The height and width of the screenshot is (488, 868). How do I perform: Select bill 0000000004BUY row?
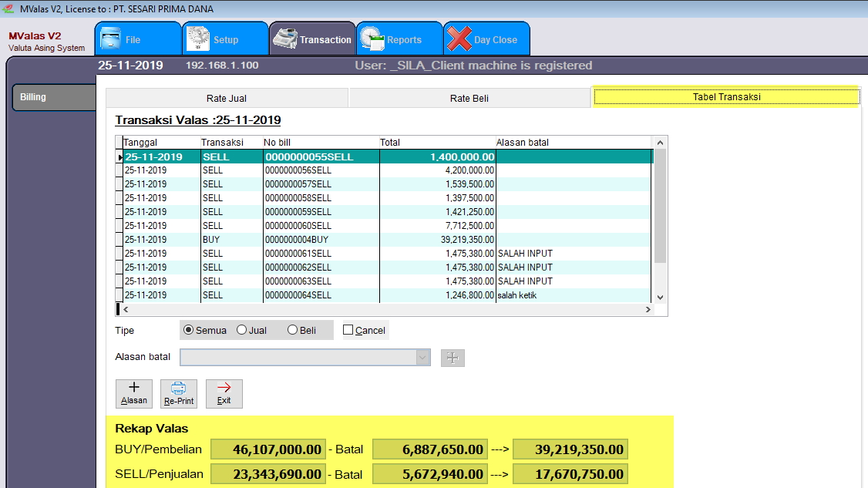click(297, 240)
